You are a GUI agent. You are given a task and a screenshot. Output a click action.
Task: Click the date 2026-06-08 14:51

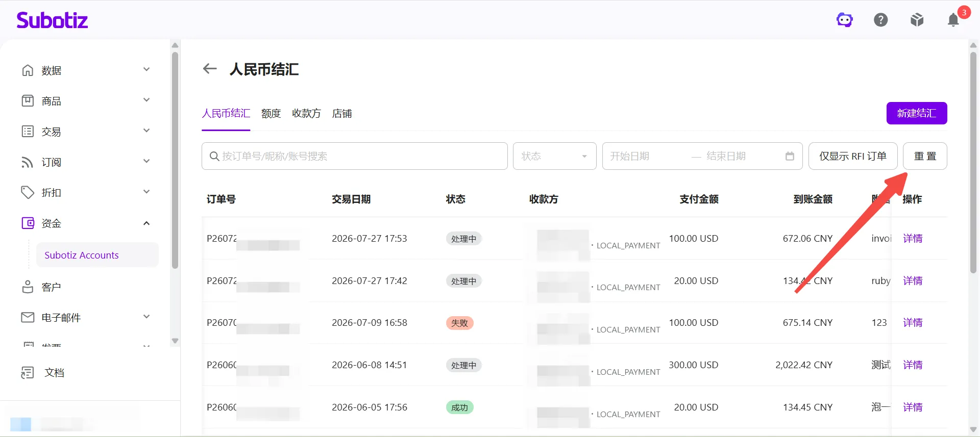(370, 365)
